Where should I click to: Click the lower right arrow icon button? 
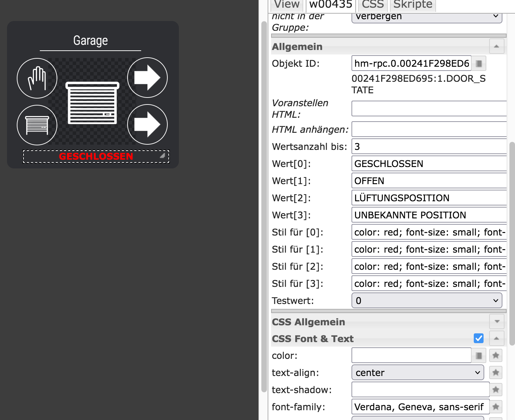tap(147, 124)
